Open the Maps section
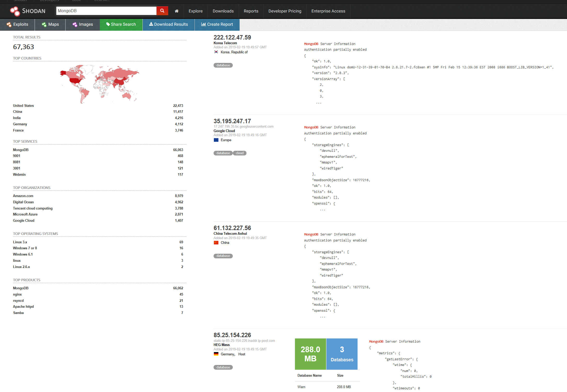567x392 pixels. point(50,24)
